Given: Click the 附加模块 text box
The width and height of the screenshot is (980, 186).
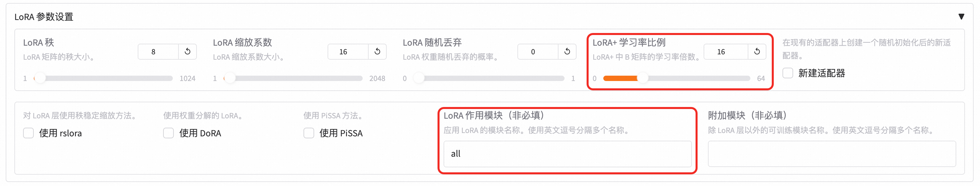Looking at the screenshot, I should pos(832,154).
